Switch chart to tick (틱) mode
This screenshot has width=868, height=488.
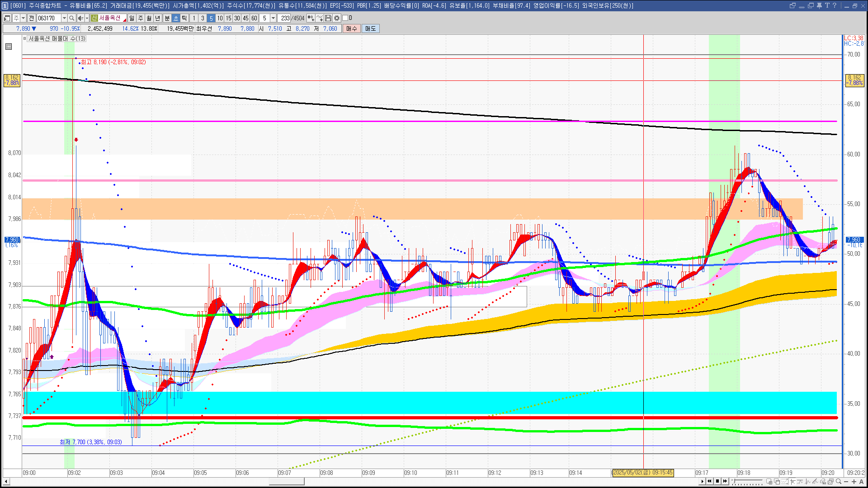coord(184,18)
